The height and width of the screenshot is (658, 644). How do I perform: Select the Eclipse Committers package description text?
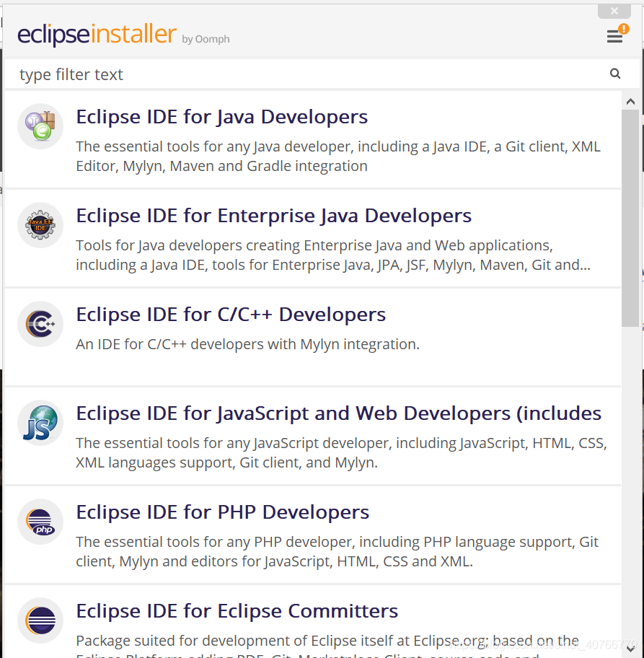(x=325, y=641)
